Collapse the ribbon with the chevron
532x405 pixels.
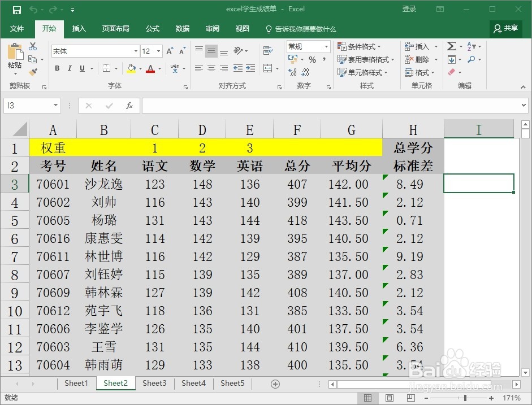click(522, 87)
